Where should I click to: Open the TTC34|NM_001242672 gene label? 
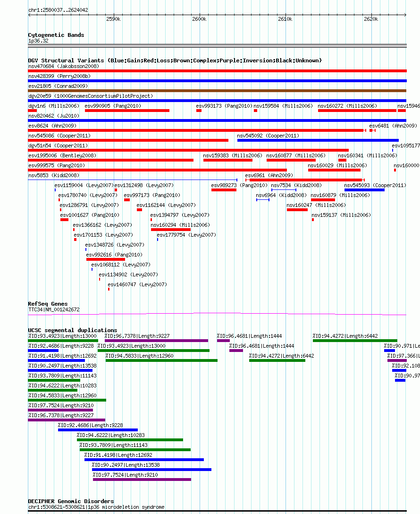point(54,309)
